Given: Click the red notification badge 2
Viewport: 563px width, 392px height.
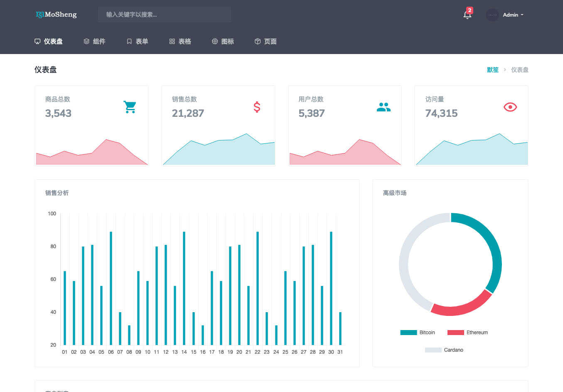Looking at the screenshot, I should tap(470, 10).
